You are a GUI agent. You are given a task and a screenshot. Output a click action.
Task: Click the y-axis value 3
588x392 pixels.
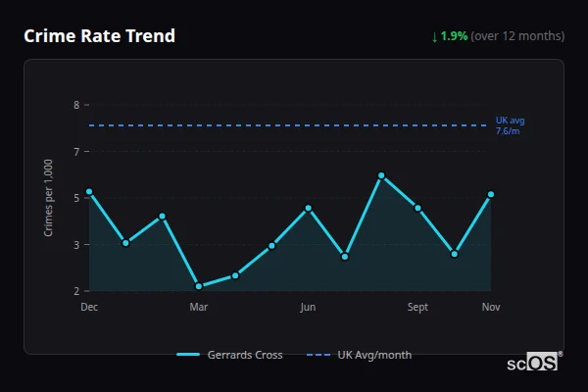pos(76,245)
